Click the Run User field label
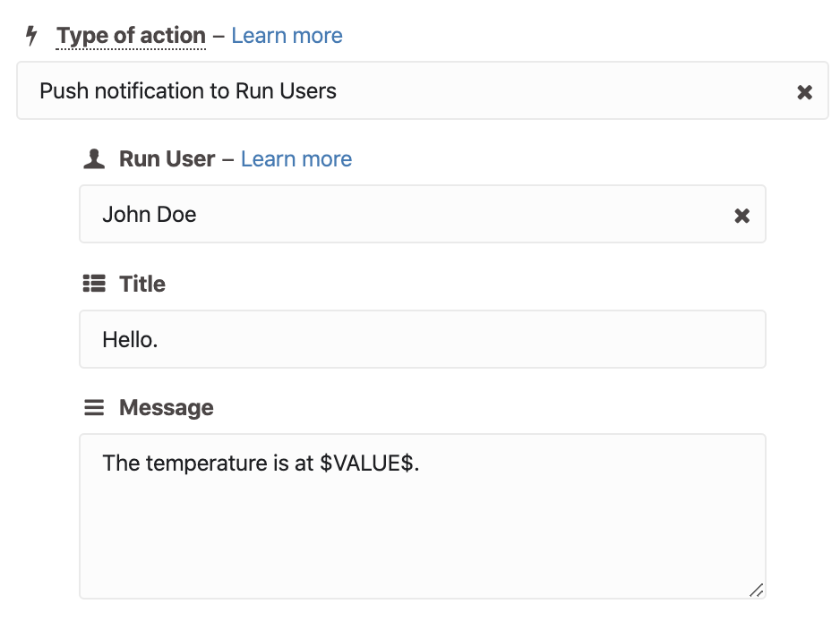 click(x=167, y=159)
